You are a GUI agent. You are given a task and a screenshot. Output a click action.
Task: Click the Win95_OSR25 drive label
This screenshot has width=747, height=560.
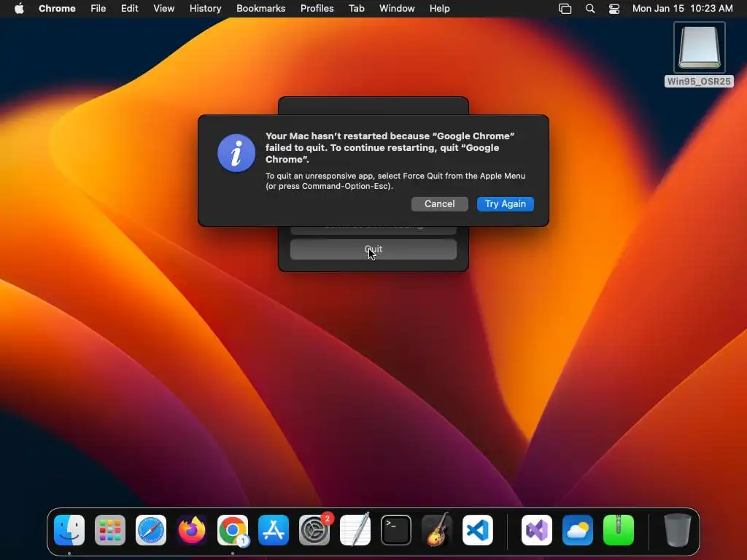pos(699,82)
